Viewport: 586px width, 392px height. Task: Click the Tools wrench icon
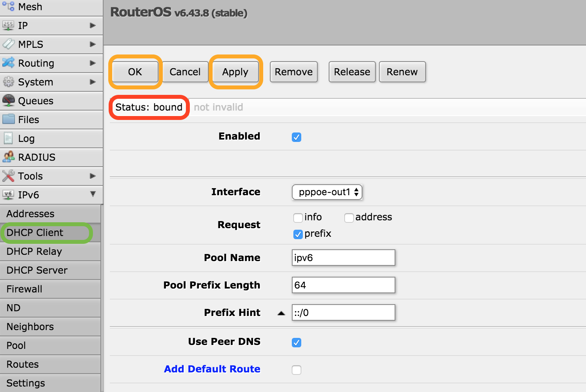(x=8, y=176)
